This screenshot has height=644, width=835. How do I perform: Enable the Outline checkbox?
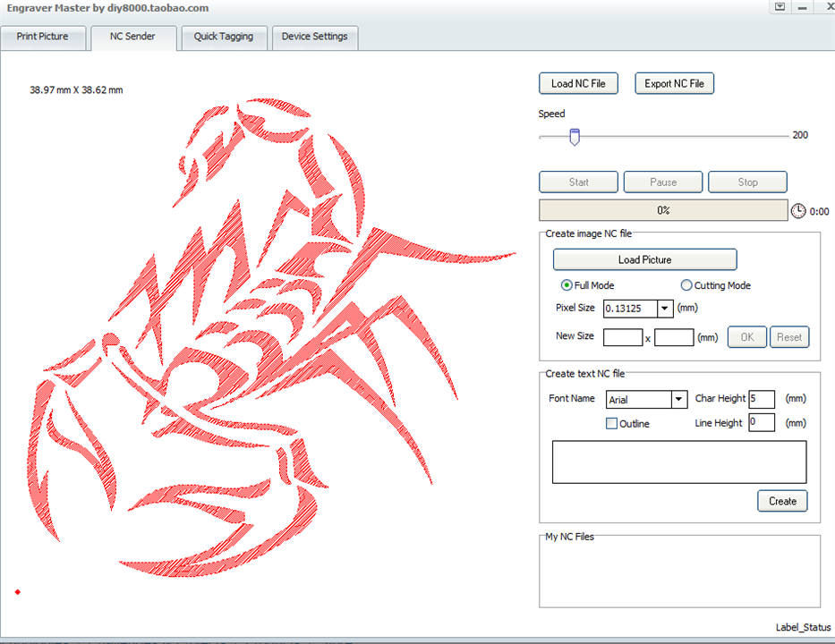612,424
